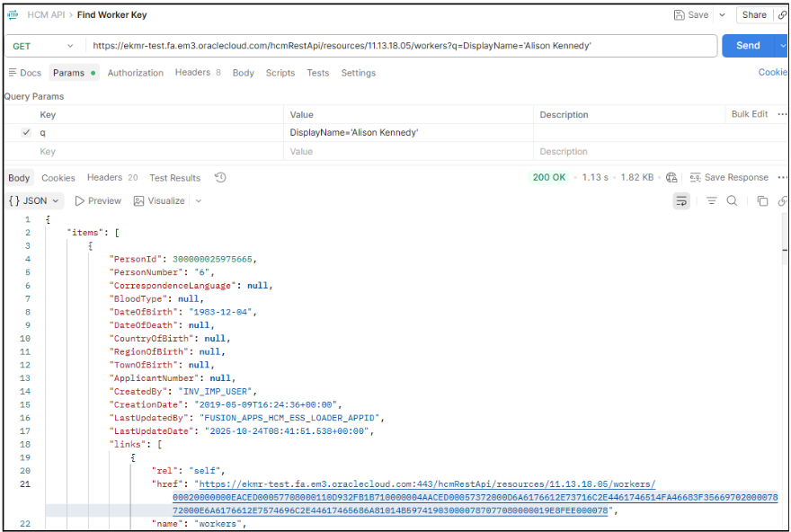Click the empty Value placeholder cell
791x532 pixels.
(x=408, y=151)
